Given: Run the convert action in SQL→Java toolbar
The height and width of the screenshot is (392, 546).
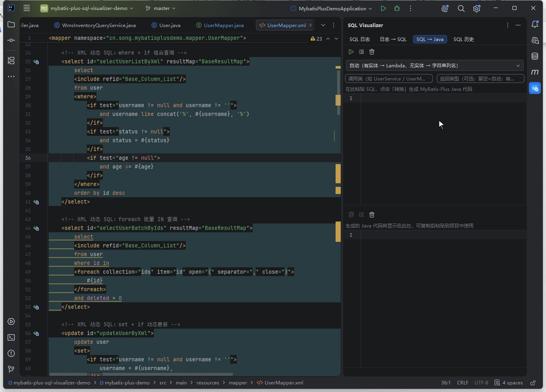Looking at the screenshot, I should tap(351, 52).
